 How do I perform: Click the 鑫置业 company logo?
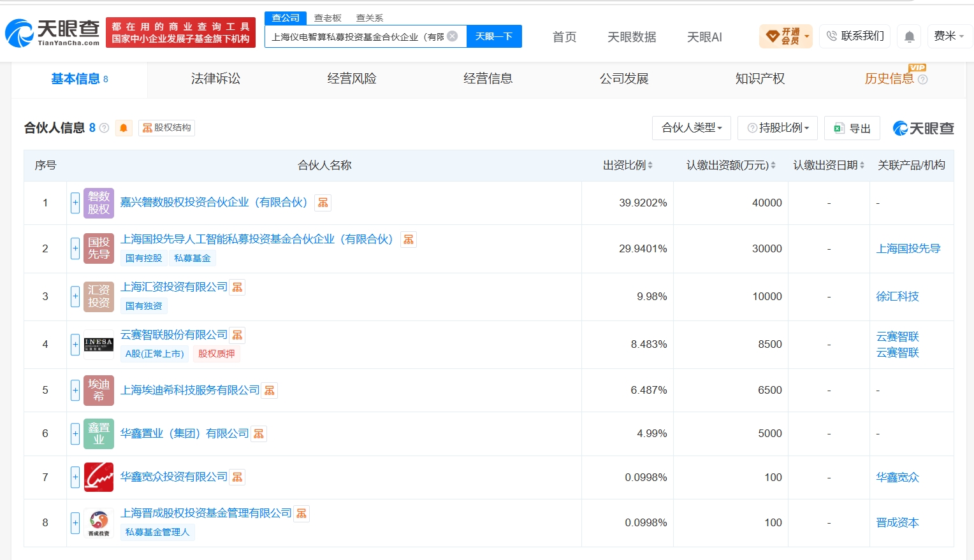click(x=99, y=433)
